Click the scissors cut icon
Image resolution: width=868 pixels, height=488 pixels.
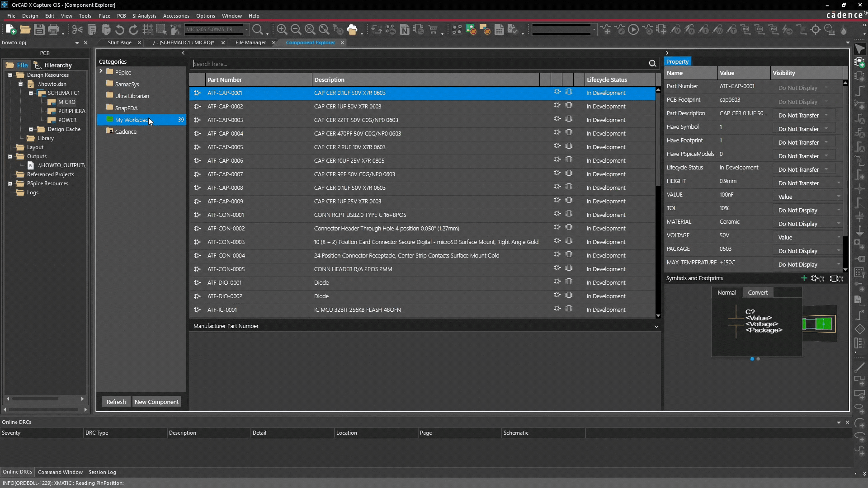[77, 30]
